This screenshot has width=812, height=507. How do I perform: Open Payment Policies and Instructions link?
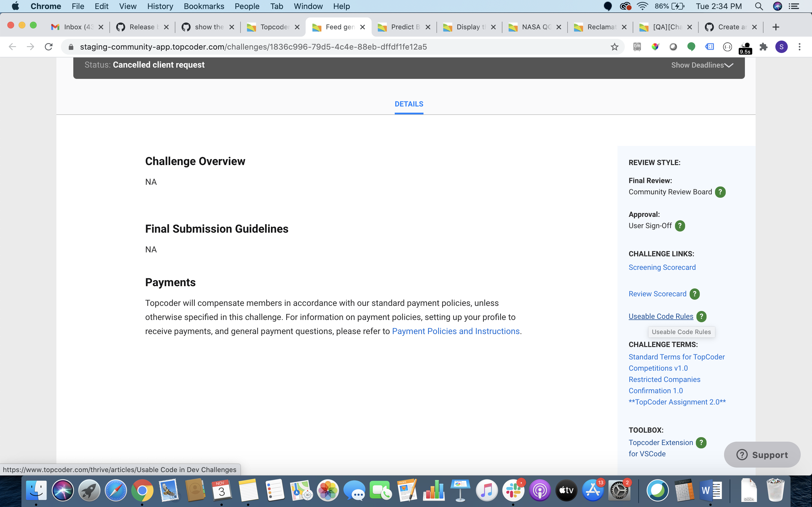click(456, 331)
